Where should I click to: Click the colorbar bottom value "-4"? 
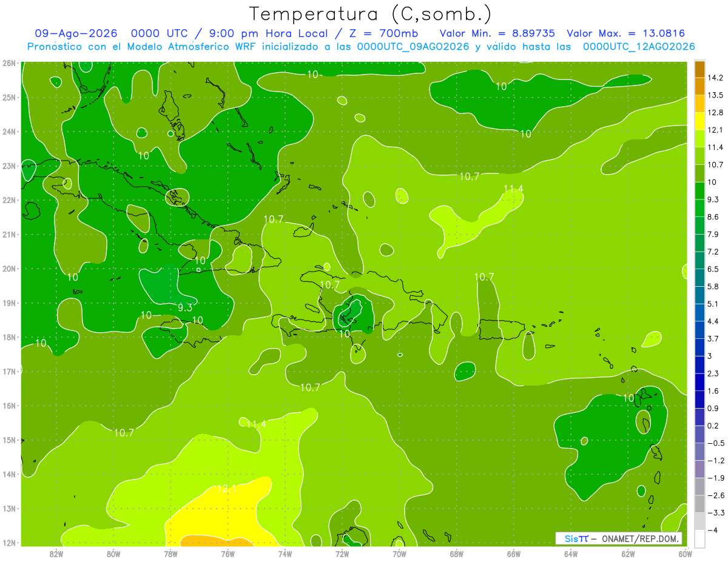[x=712, y=530]
